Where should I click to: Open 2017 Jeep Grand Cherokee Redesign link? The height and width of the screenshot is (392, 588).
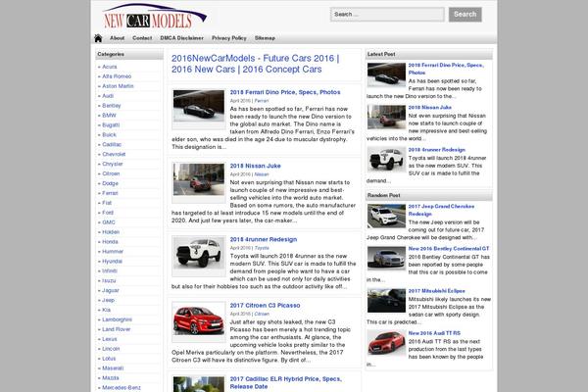point(441,210)
